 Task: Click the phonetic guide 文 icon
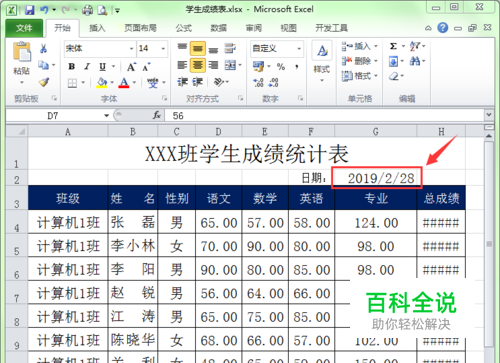[153, 83]
